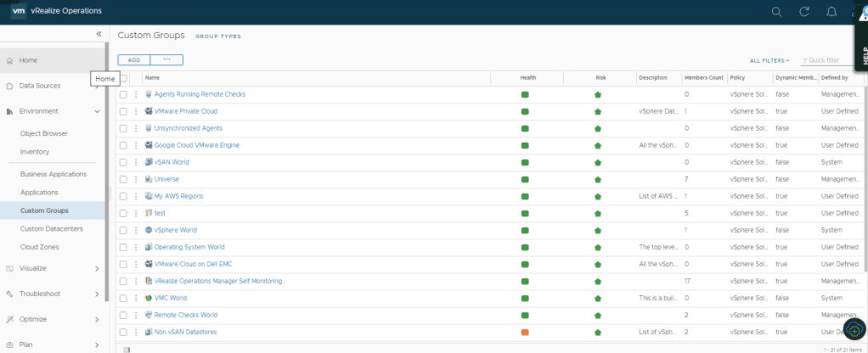Screen dimensions: 868x353
Task: Switch to the Group Types tab
Action: point(218,36)
